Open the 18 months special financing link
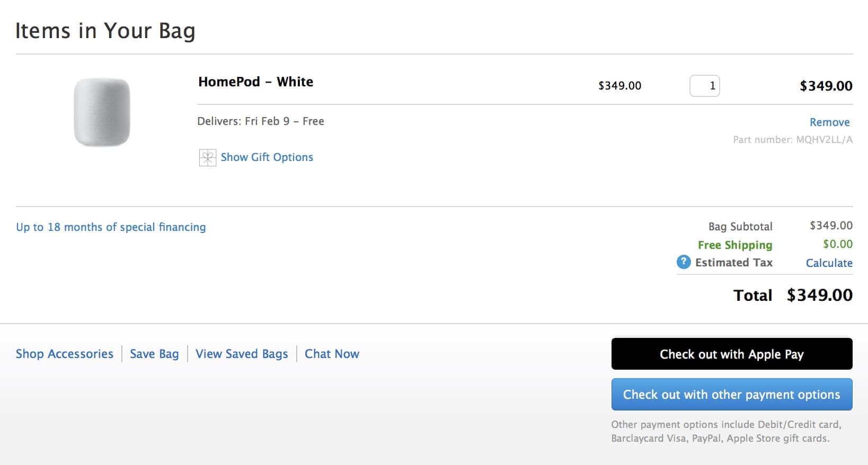 (x=111, y=227)
